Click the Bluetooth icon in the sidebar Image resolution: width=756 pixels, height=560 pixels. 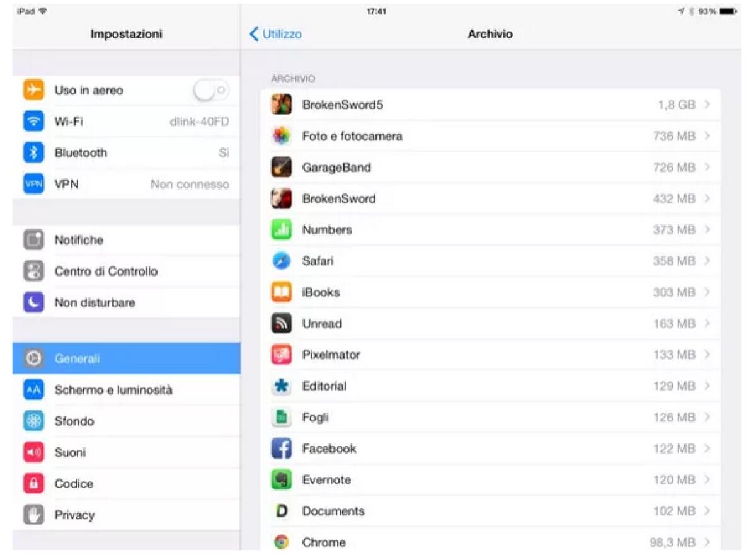click(x=33, y=152)
